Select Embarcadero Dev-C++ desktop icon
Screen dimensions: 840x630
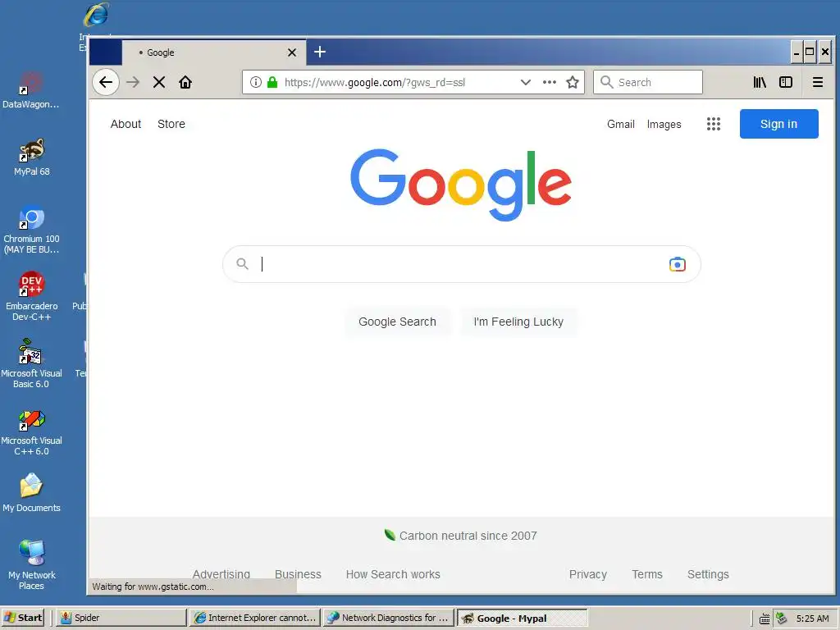click(x=31, y=297)
